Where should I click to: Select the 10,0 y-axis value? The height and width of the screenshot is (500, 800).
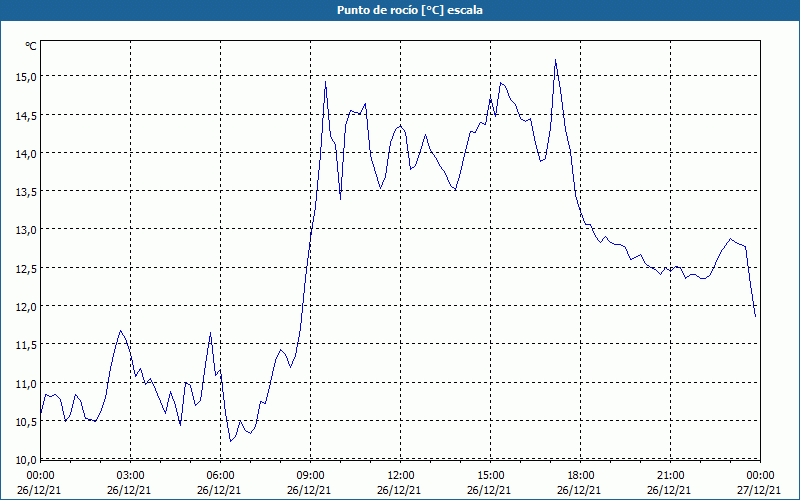tap(27, 460)
